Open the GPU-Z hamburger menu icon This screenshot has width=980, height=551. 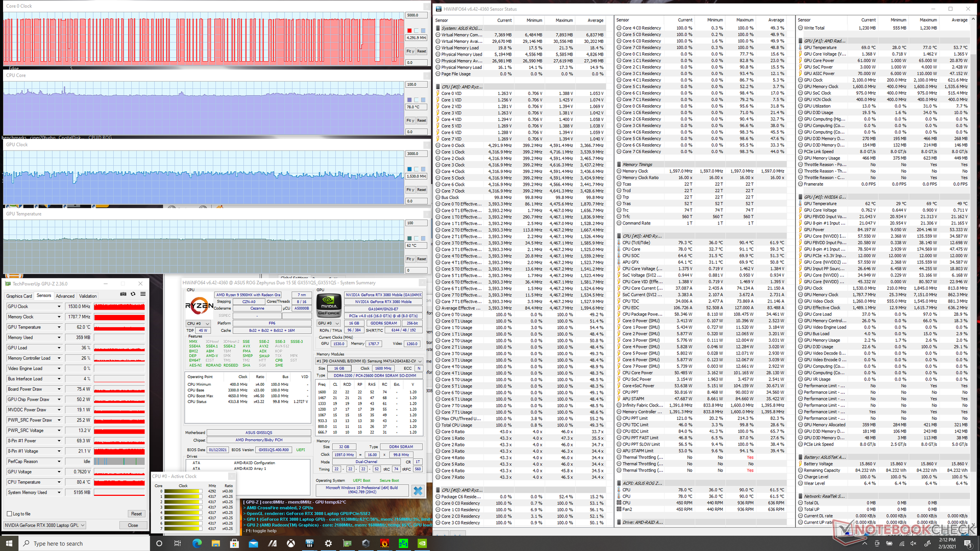coord(143,294)
